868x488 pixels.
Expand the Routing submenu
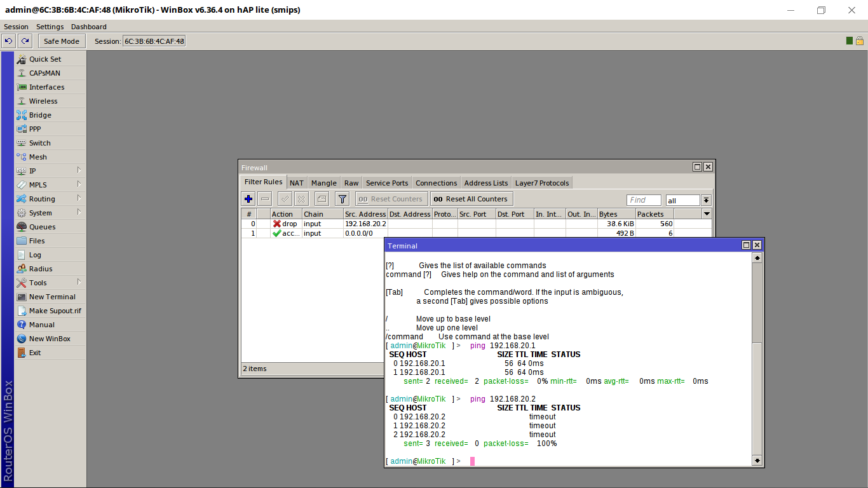click(50, 199)
